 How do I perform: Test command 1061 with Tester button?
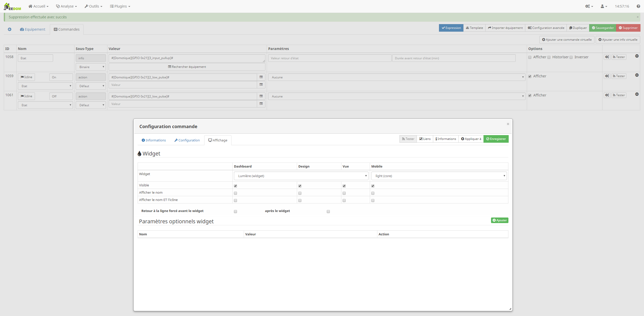click(619, 95)
